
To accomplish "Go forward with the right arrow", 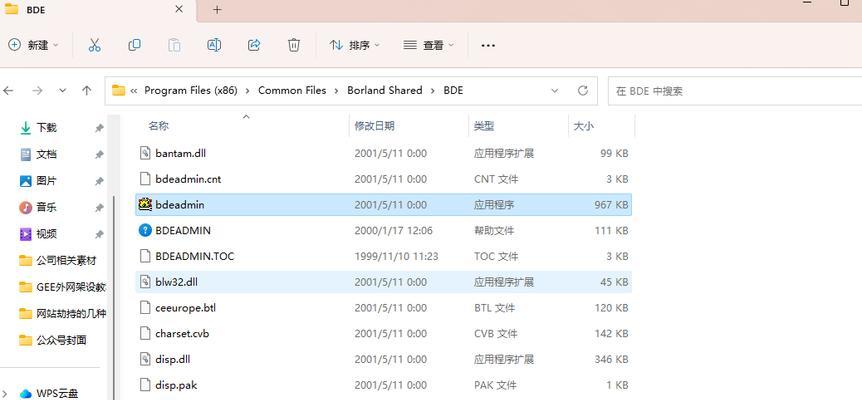I will click(x=37, y=91).
